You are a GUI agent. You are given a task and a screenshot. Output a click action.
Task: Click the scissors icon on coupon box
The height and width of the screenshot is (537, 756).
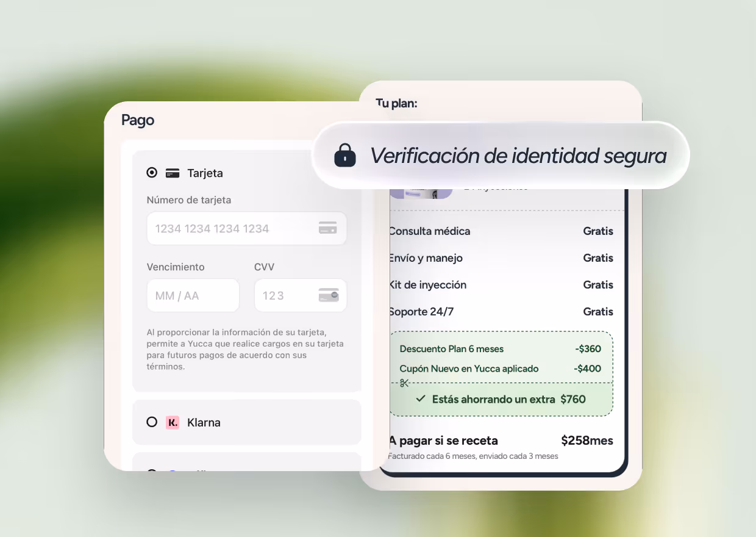(404, 383)
